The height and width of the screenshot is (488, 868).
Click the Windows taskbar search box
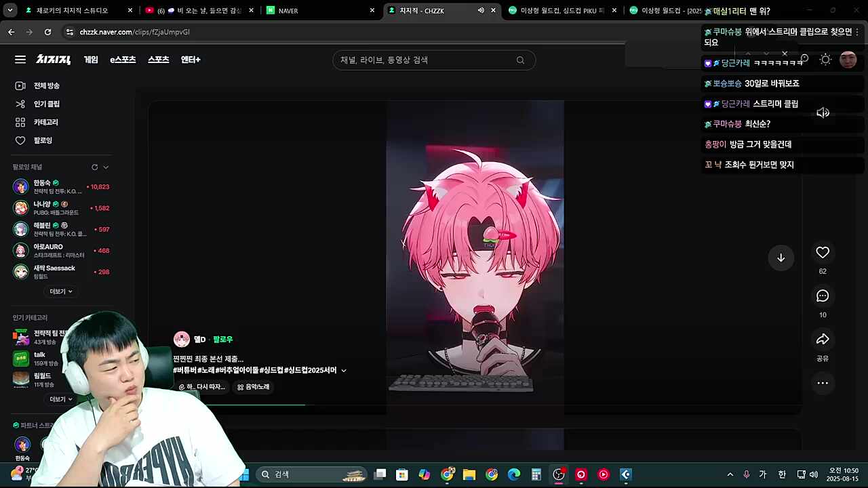click(312, 474)
